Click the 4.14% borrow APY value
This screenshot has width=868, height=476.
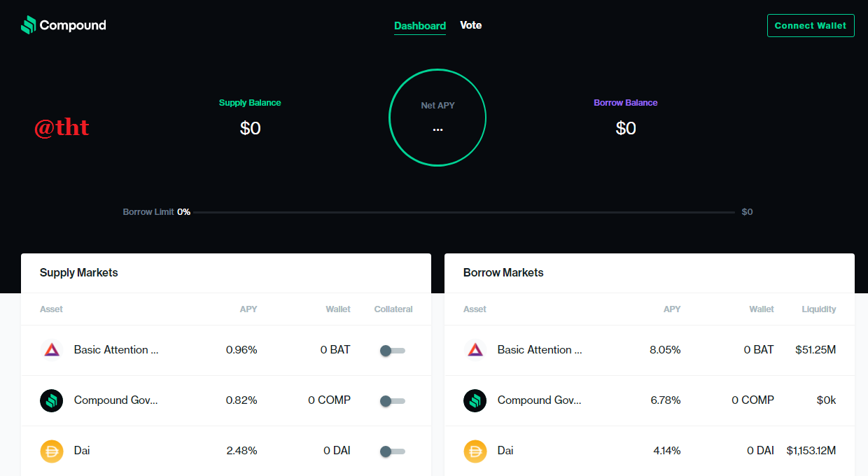point(666,451)
